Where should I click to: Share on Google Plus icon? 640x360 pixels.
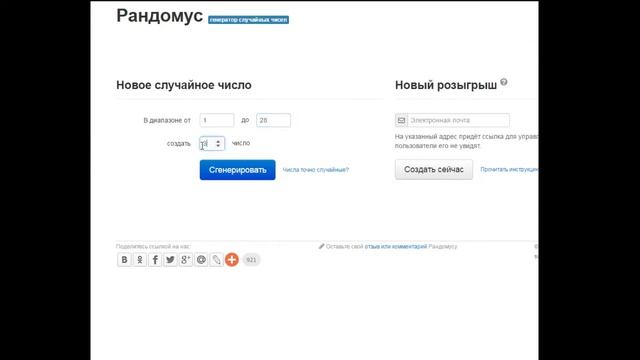[186, 260]
